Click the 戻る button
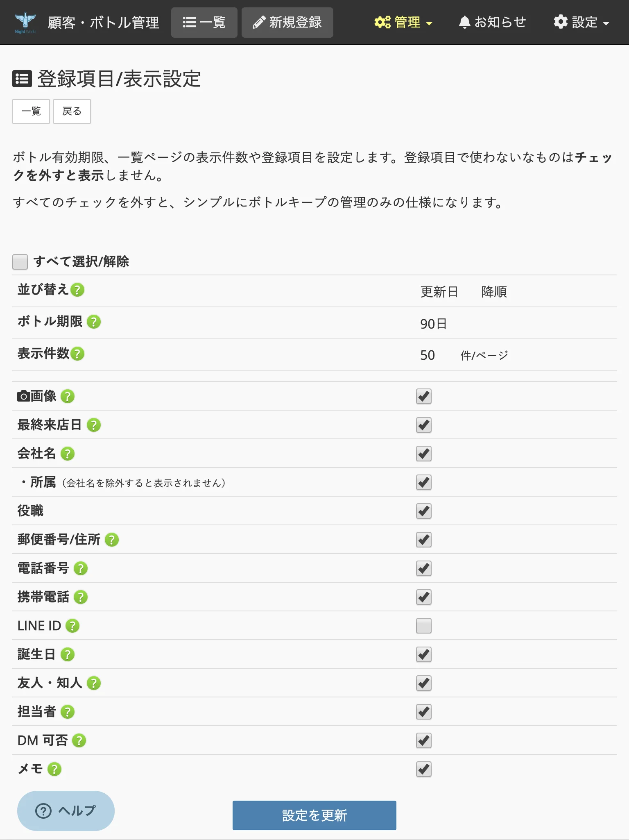The height and width of the screenshot is (840, 629). (72, 111)
